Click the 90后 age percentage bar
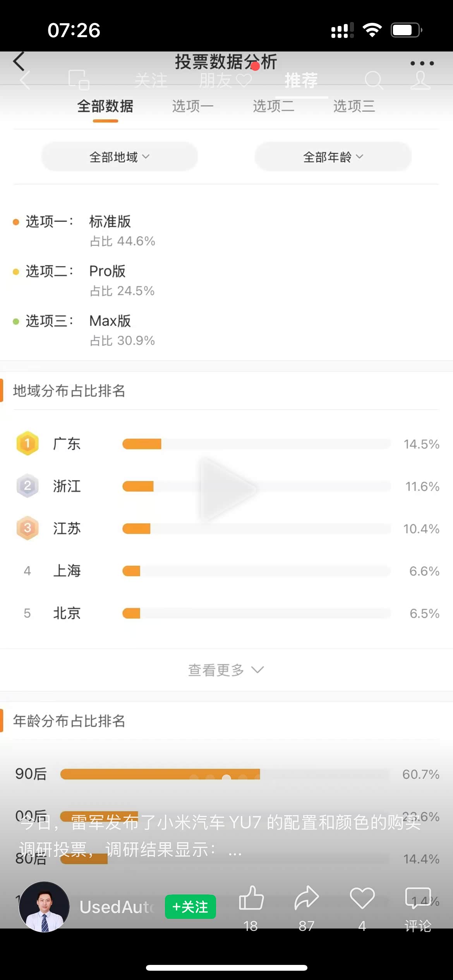The width and height of the screenshot is (453, 980). [160, 774]
